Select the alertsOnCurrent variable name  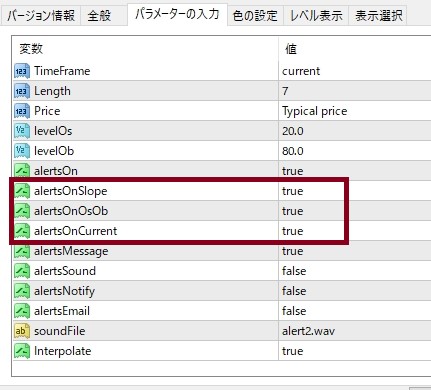[75, 231]
